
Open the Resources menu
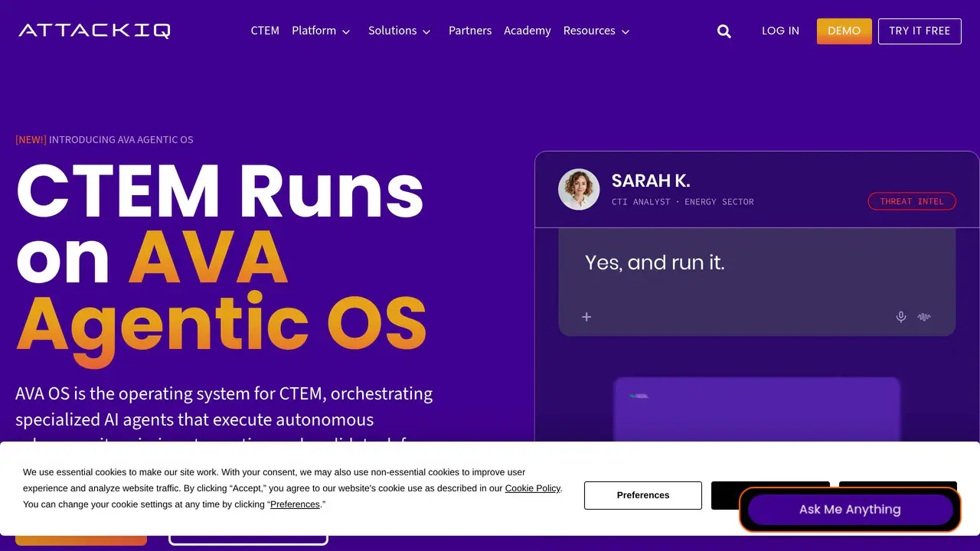click(590, 31)
